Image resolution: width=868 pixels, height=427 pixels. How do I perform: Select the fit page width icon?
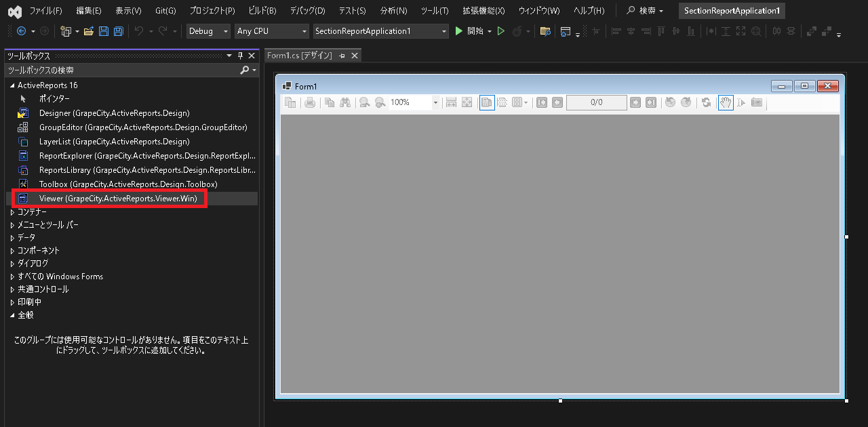tap(450, 102)
